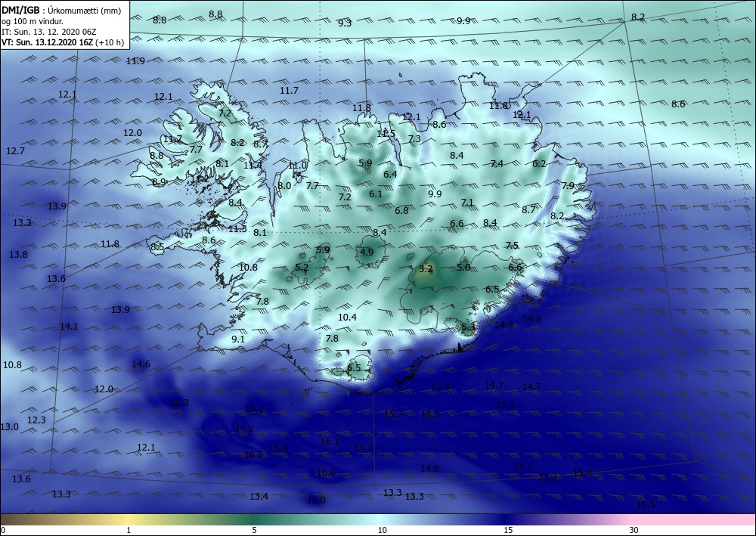
Task: Click the 13.4 value on the map
Action: [x=259, y=496]
